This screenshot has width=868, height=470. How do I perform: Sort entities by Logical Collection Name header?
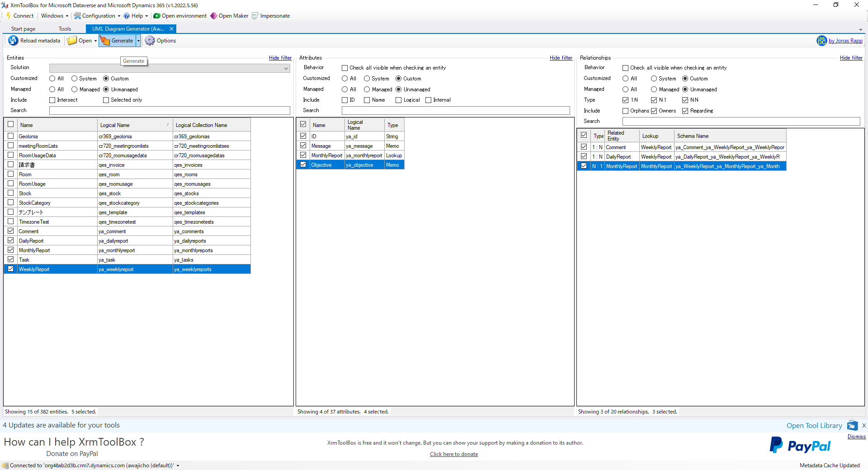point(212,125)
